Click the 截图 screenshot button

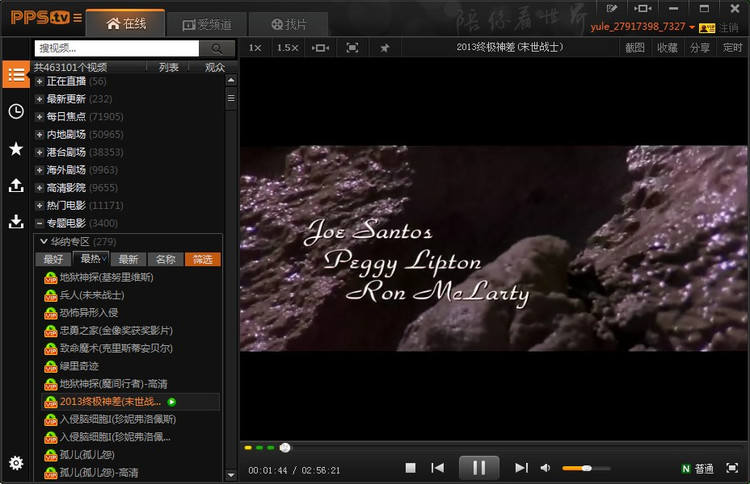click(634, 48)
